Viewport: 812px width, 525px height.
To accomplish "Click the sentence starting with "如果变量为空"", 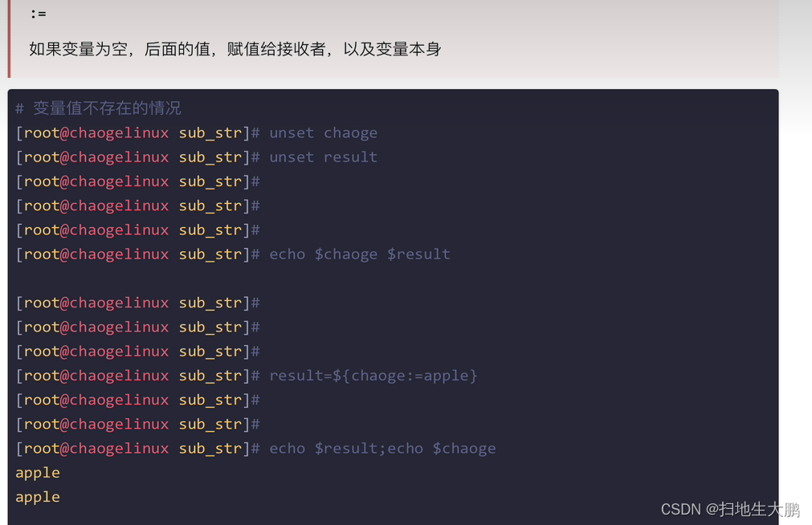I will click(235, 49).
